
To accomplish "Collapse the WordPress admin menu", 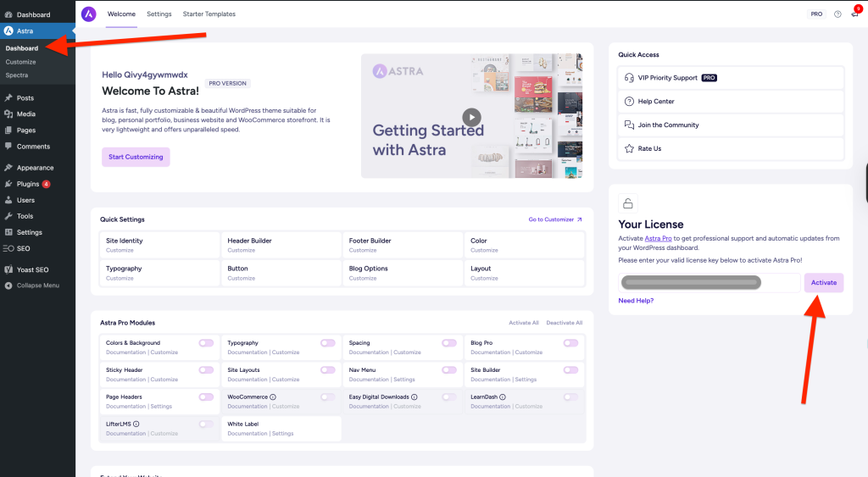I will pyautogui.click(x=37, y=286).
